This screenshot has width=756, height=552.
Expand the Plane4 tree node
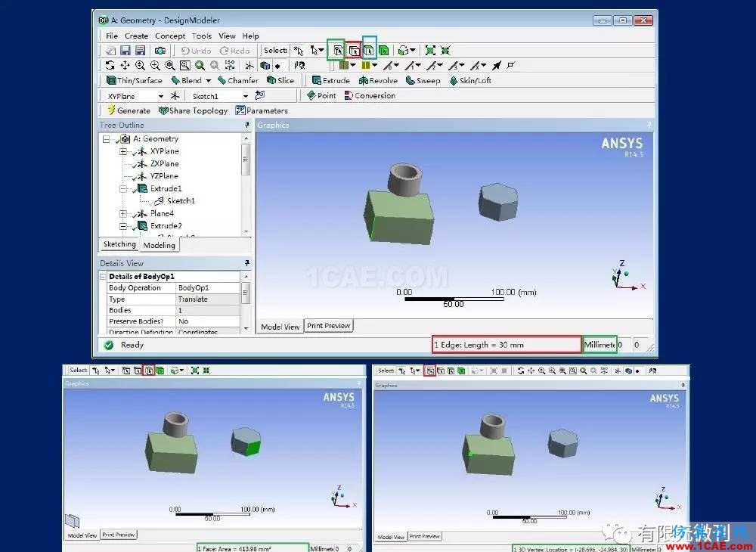[123, 214]
